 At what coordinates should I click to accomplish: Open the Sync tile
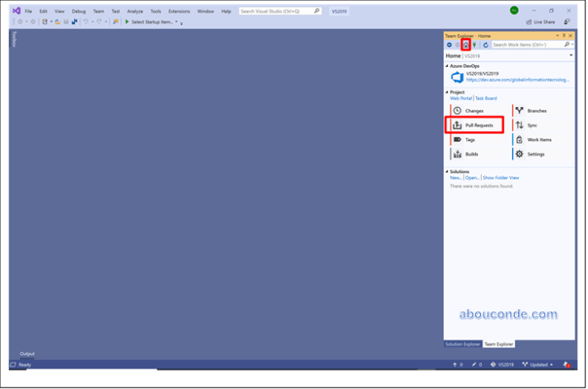(531, 125)
